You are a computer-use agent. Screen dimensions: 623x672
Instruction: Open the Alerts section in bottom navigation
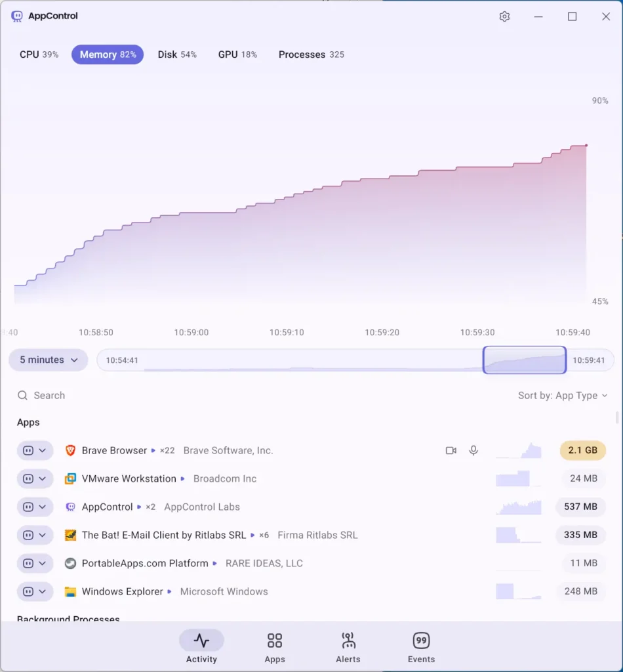tap(348, 646)
